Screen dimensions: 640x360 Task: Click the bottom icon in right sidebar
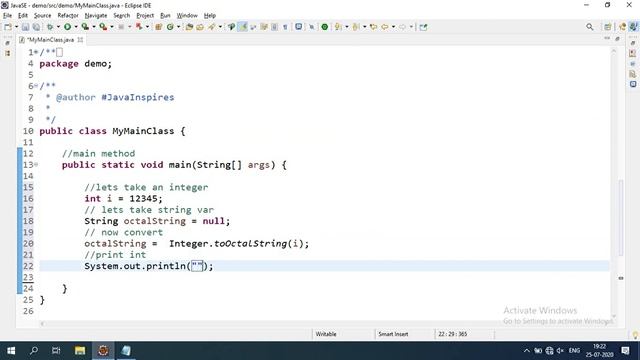[x=633, y=84]
